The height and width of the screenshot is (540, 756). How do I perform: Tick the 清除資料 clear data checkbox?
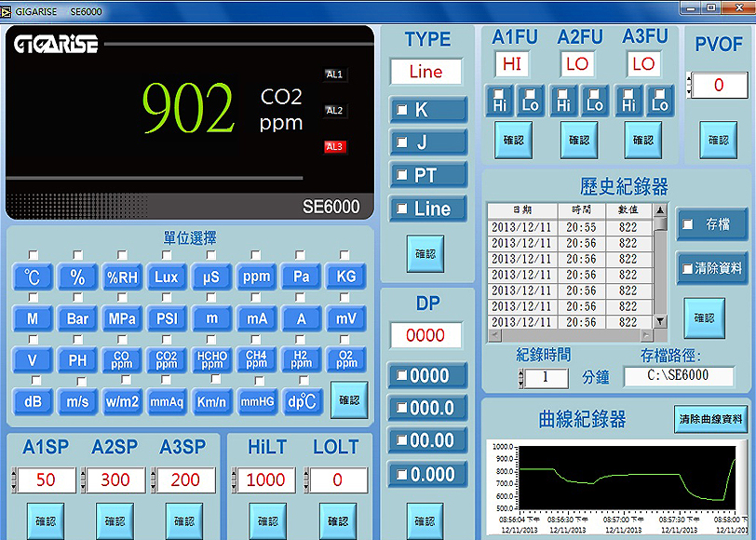pos(688,268)
